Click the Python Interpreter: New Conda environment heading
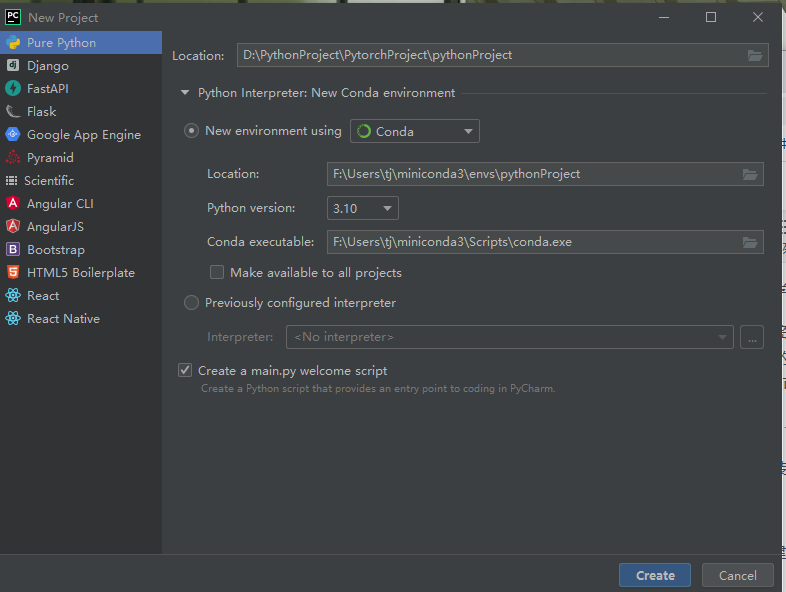The height and width of the screenshot is (592, 786). 326,93
